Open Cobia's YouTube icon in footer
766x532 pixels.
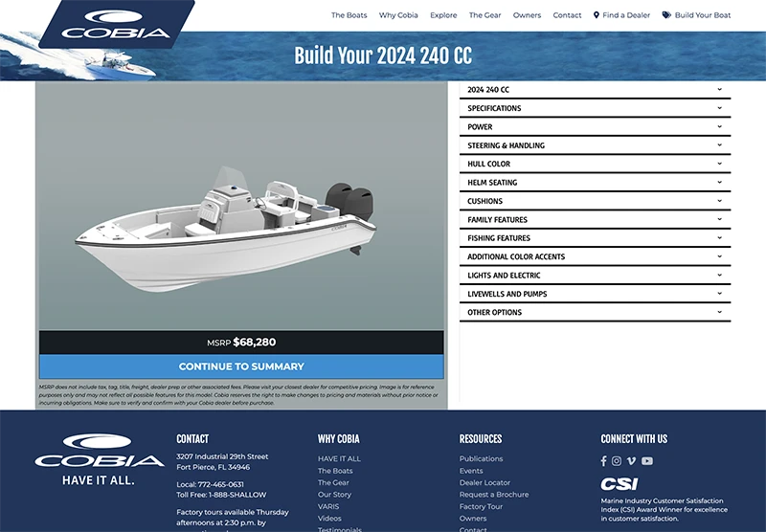pyautogui.click(x=647, y=461)
